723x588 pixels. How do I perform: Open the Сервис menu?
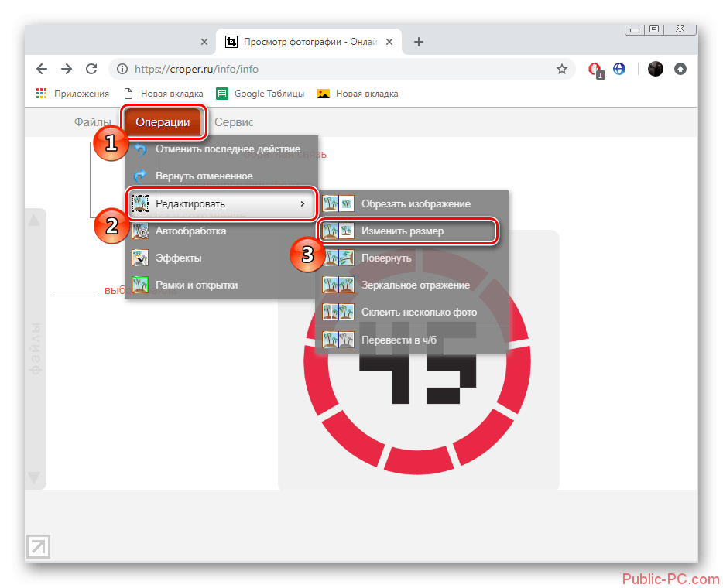[234, 122]
